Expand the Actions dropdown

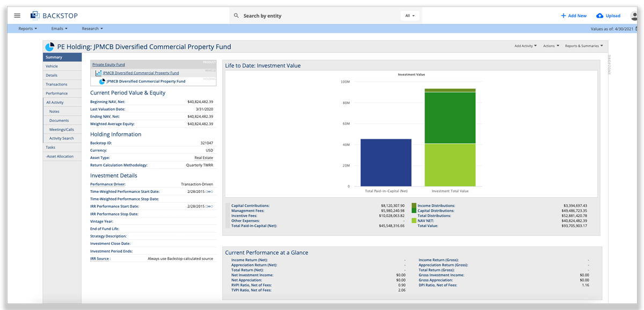coord(551,46)
